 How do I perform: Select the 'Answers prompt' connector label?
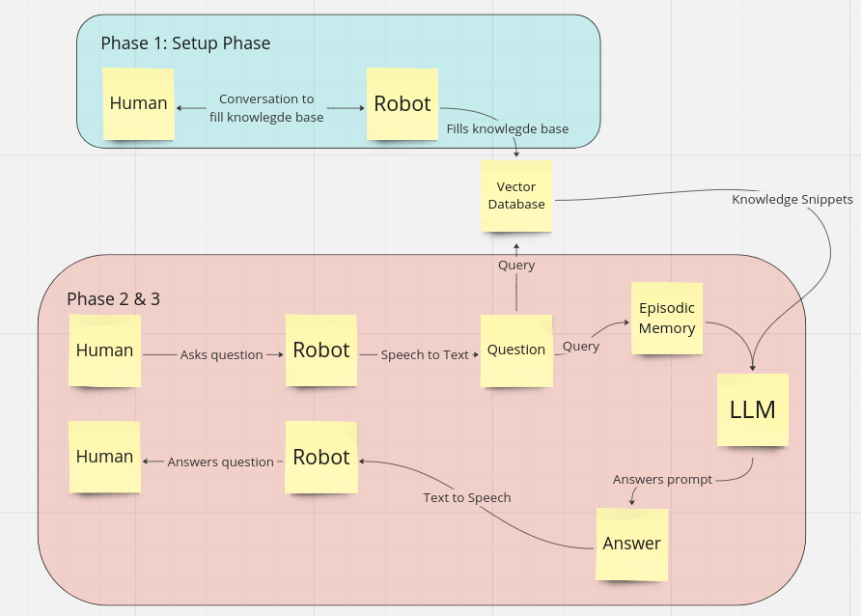(662, 480)
